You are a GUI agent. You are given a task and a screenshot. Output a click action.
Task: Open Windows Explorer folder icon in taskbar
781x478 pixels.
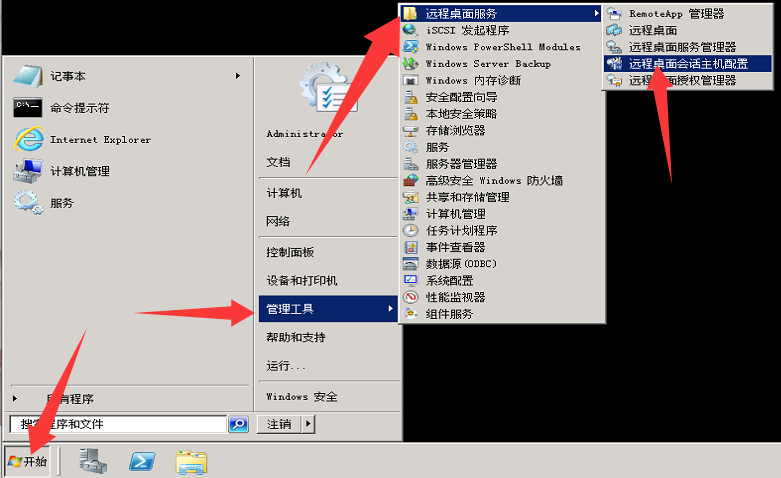click(192, 462)
